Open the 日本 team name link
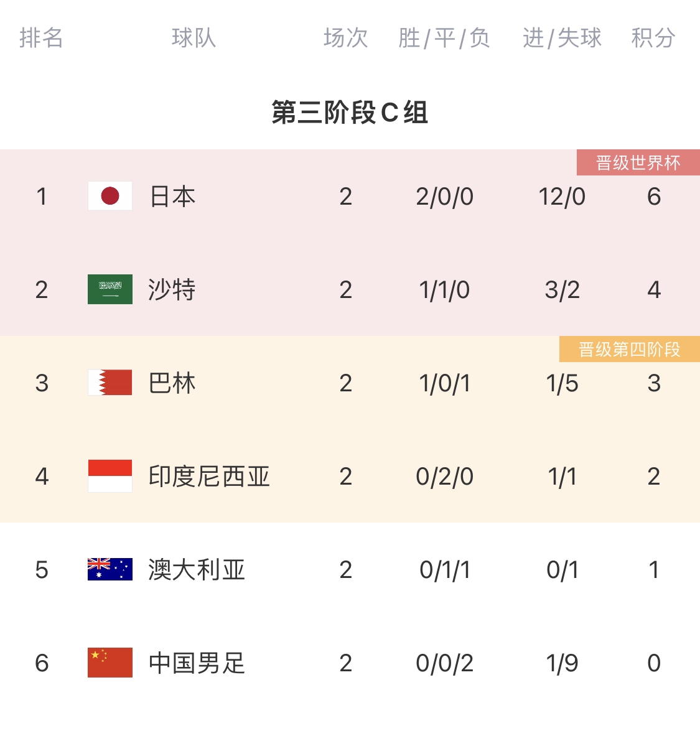This screenshot has width=700, height=736. click(172, 197)
